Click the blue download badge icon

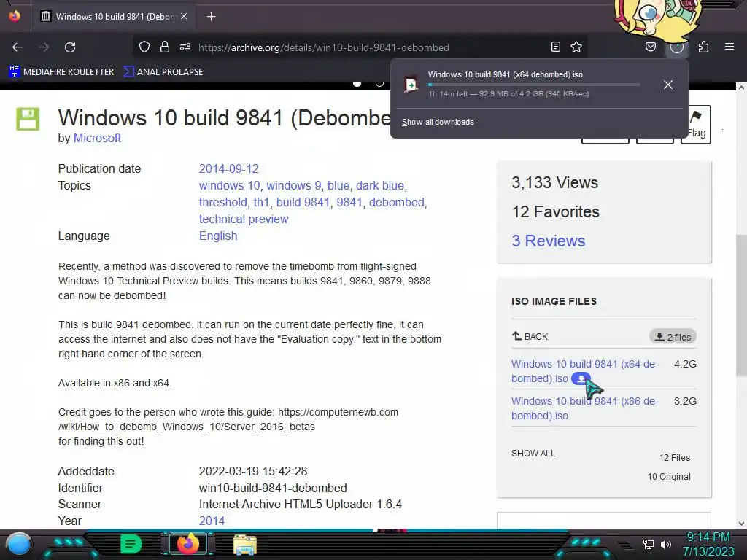pos(581,378)
